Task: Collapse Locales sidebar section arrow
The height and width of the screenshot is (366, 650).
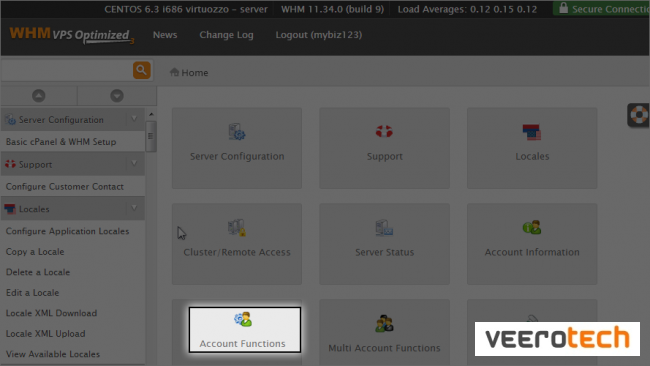Action: pyautogui.click(x=134, y=208)
